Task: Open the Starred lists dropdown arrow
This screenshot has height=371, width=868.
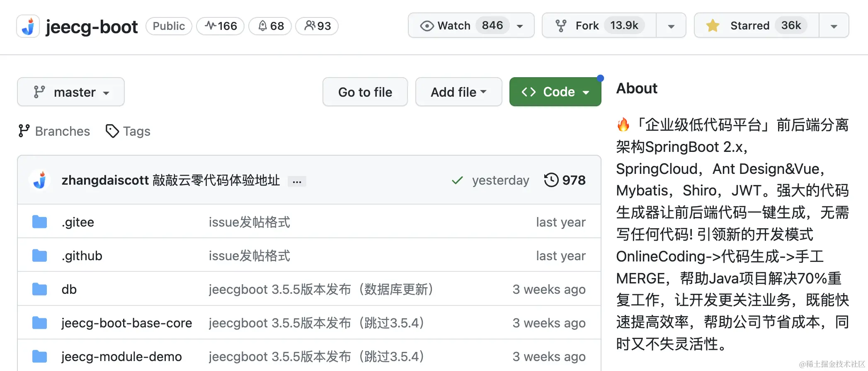Action: click(834, 26)
